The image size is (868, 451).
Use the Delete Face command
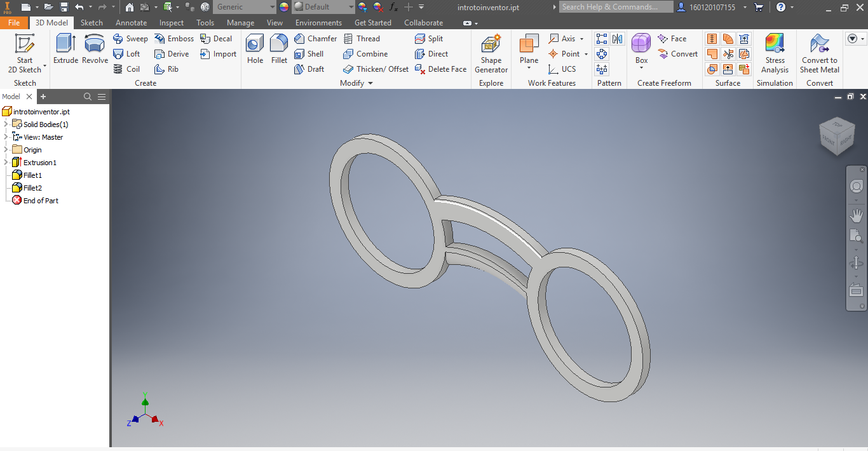(x=440, y=69)
